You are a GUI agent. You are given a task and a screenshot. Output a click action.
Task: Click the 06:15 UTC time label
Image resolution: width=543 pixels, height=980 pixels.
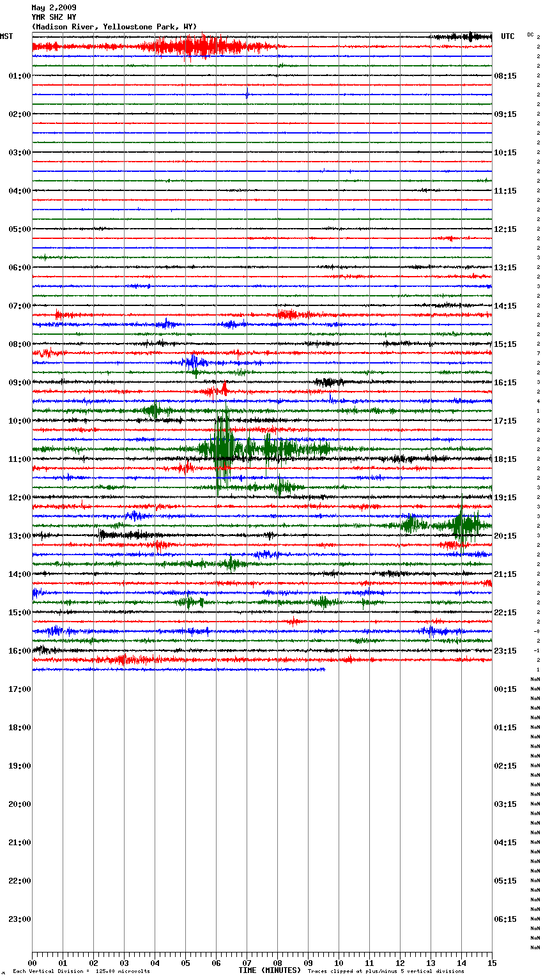505,919
